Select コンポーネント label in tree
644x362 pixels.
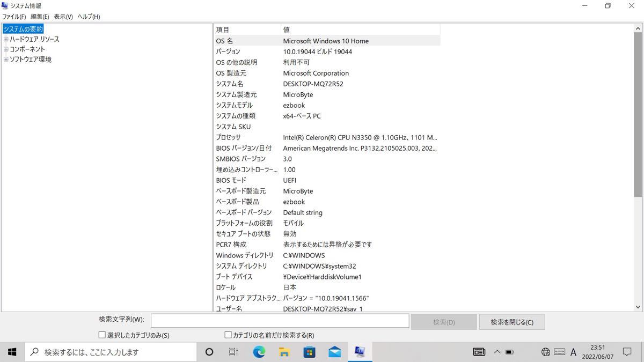point(27,49)
